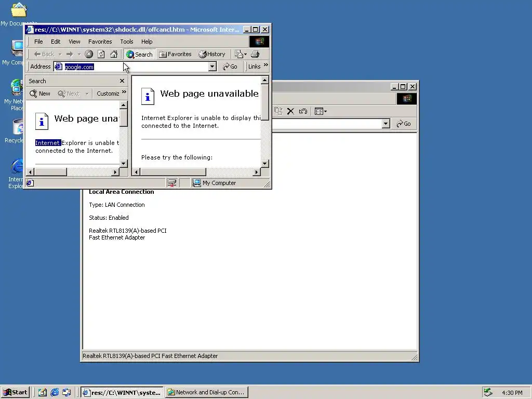Click 'Type: LAN Connection' text
The image size is (532, 399).
[x=117, y=205]
